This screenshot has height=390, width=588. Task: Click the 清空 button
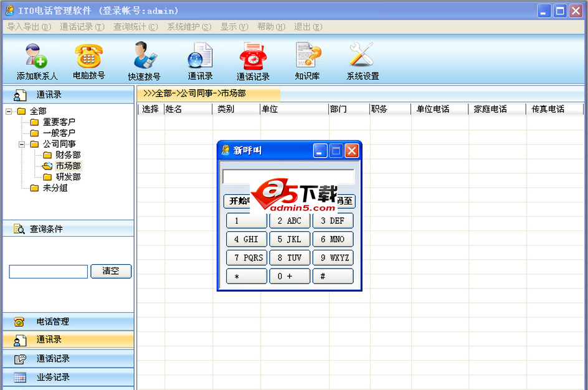pos(111,272)
